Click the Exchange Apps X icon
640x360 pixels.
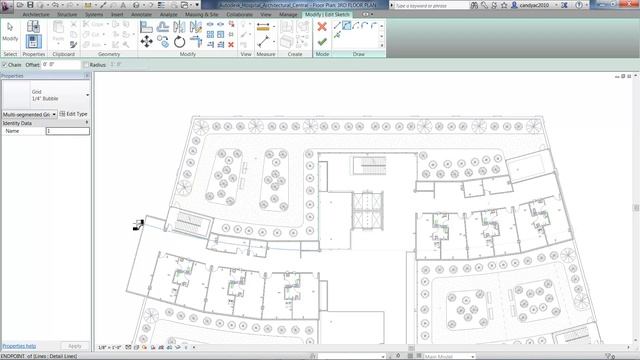(564, 5)
